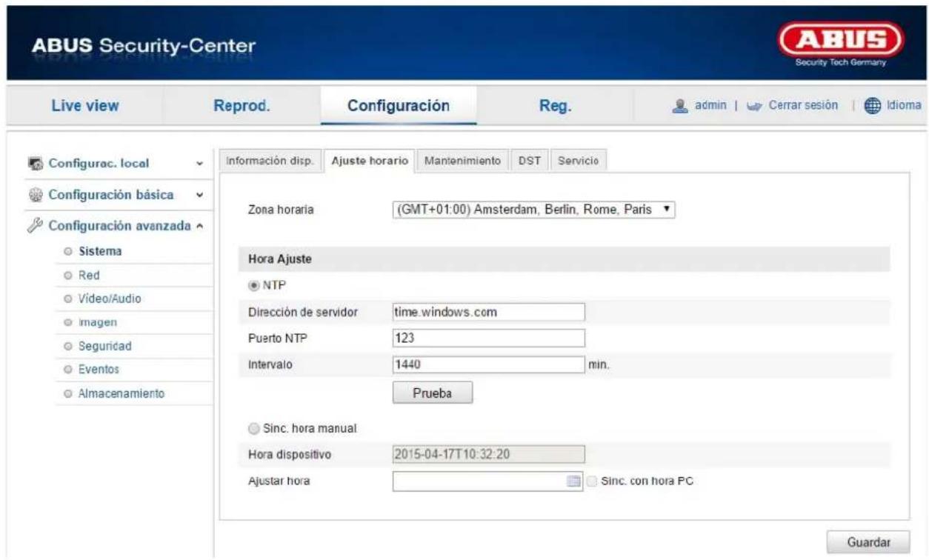
Task: Open the Información disp. tab
Action: tap(271, 160)
